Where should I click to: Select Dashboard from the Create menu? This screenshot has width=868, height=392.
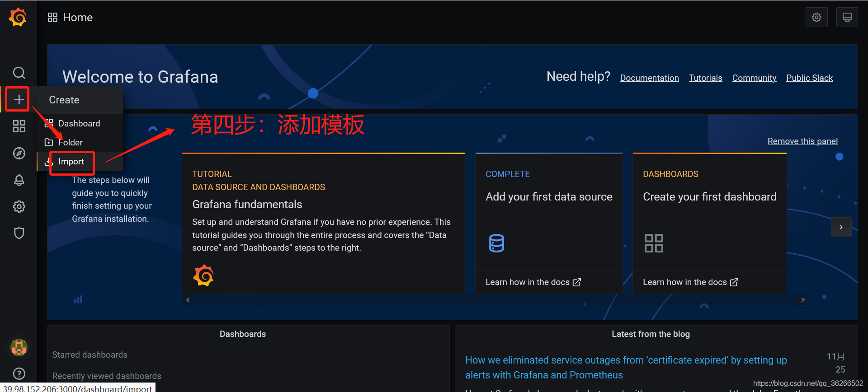point(80,123)
